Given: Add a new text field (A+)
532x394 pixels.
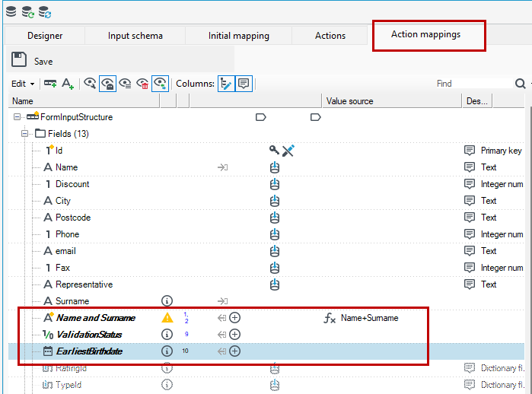Looking at the screenshot, I should 68,84.
